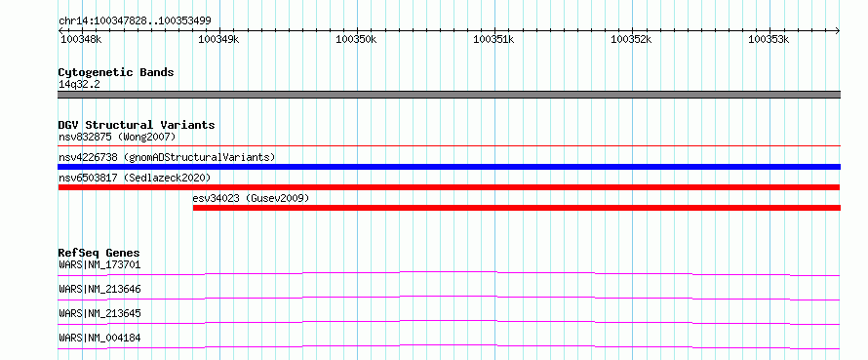Screen dimensions: 868x360
Task: Open the esv34023 (Gusev2009) variant label
Action: click(251, 198)
